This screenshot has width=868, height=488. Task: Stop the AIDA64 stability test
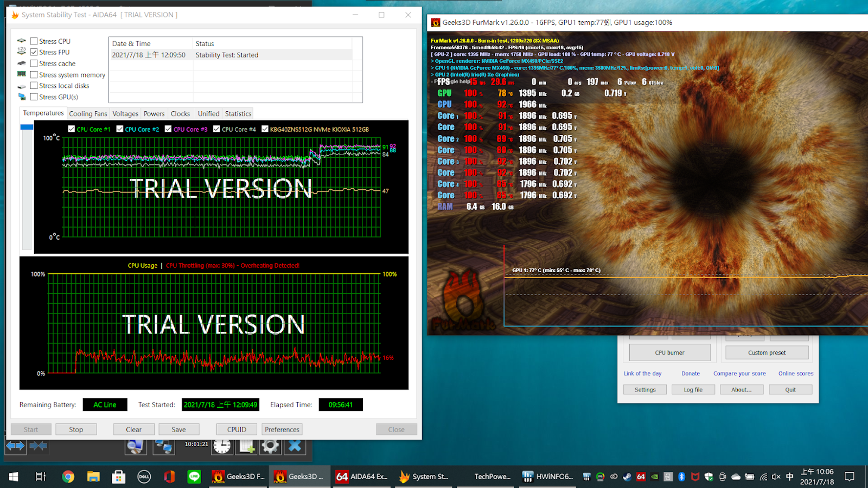point(76,429)
